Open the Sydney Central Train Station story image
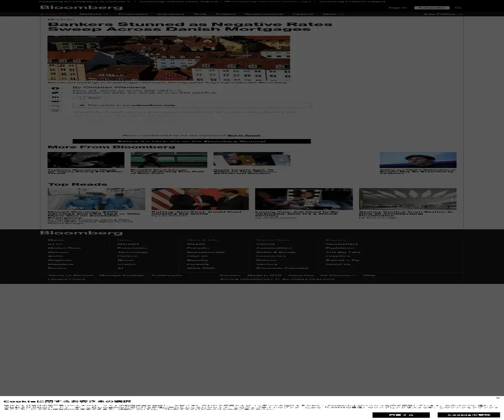Image resolution: width=504 pixels, height=420 pixels. 408,199
